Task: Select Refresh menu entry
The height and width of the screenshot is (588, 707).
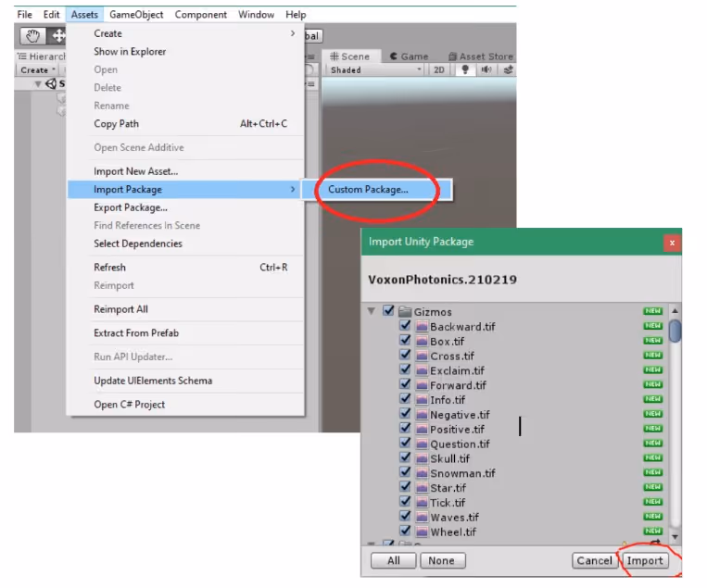Action: click(185, 268)
